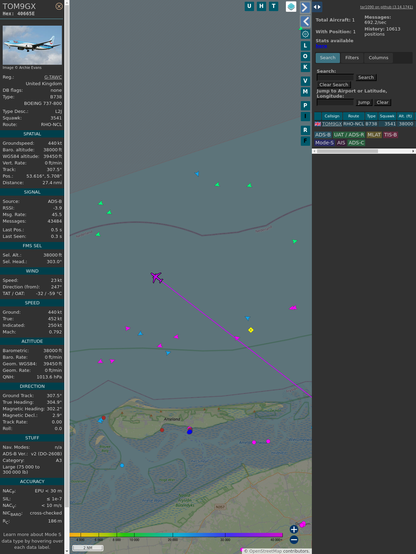Close the TOM9GX aircraft info panel

(x=59, y=6)
